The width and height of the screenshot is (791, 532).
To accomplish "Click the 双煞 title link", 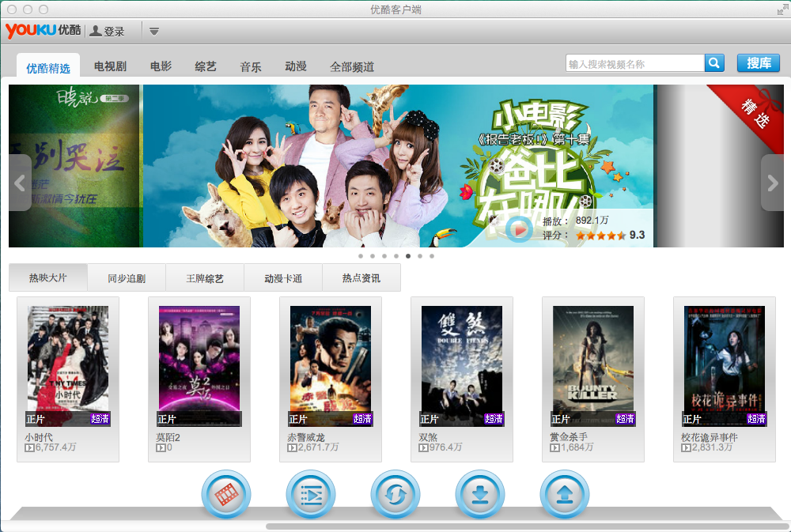I will pyautogui.click(x=428, y=437).
